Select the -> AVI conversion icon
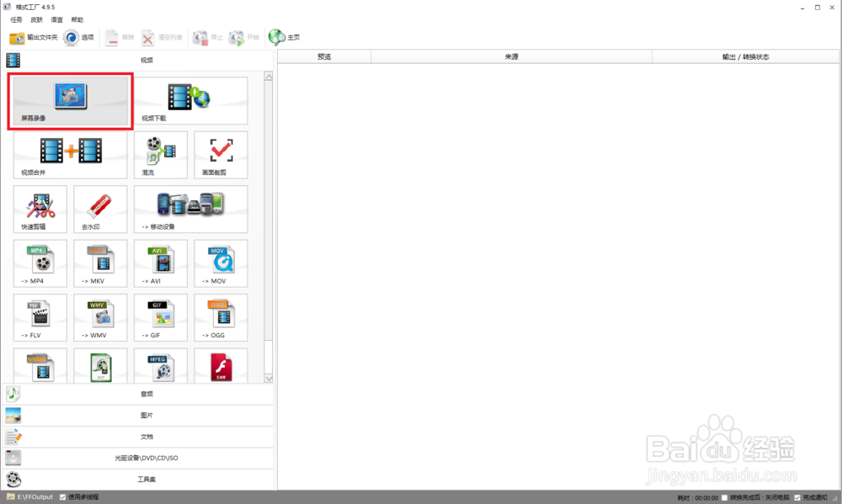 (x=161, y=263)
